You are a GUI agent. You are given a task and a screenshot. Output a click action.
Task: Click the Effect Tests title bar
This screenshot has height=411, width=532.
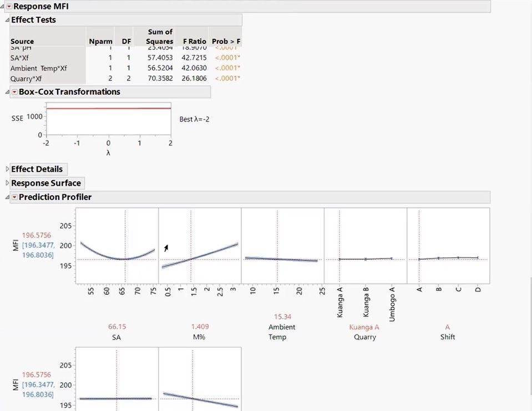pyautogui.click(x=34, y=20)
